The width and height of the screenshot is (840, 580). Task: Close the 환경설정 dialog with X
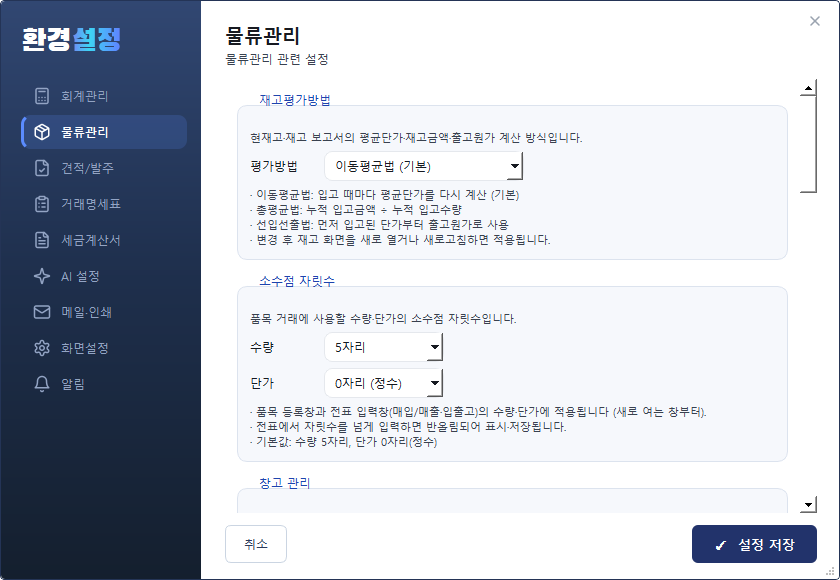tap(815, 21)
